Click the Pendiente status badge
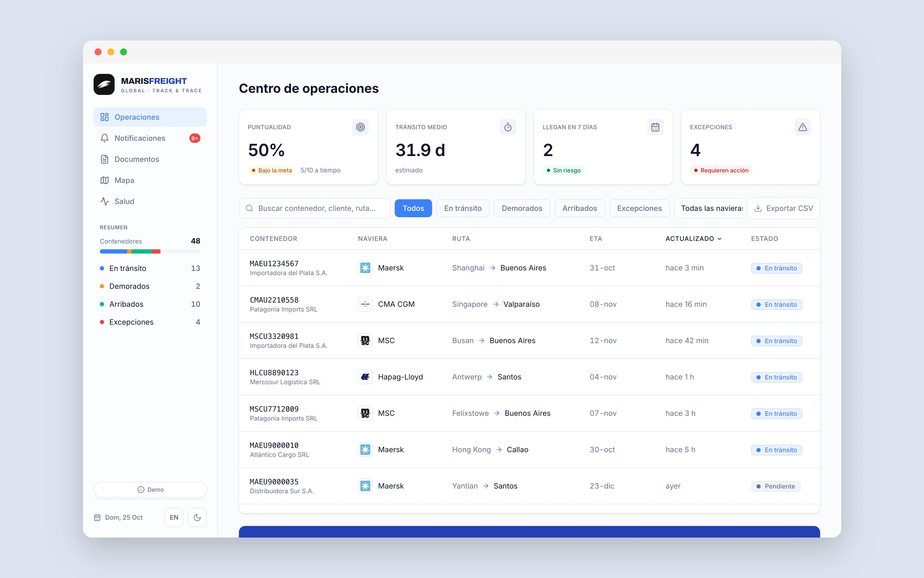Viewport: 924px width, 578px height. [776, 486]
